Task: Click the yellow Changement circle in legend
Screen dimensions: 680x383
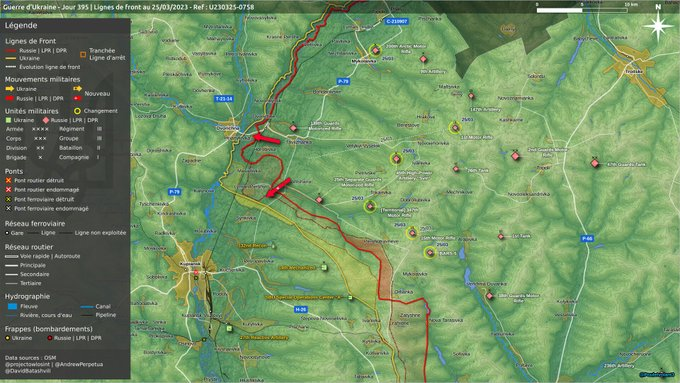Action: [x=77, y=111]
